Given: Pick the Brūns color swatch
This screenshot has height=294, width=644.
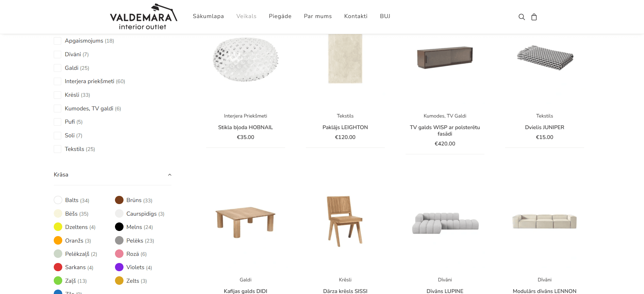Looking at the screenshot, I should tap(119, 200).
